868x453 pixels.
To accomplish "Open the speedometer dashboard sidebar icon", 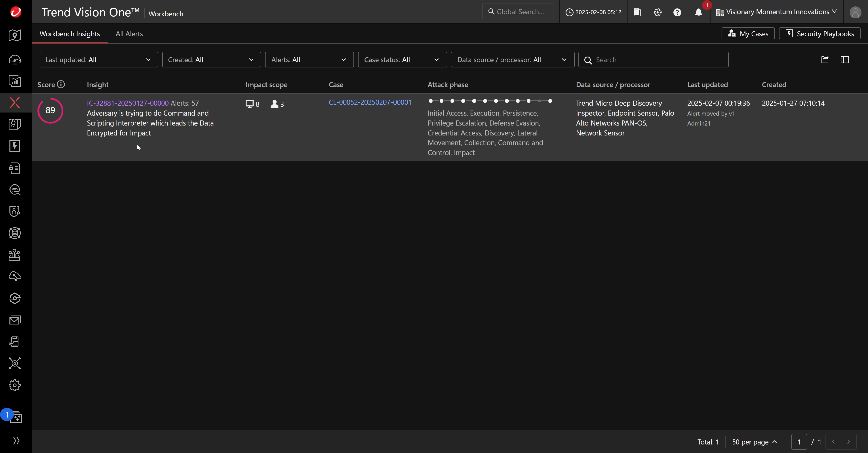I will click(x=15, y=60).
